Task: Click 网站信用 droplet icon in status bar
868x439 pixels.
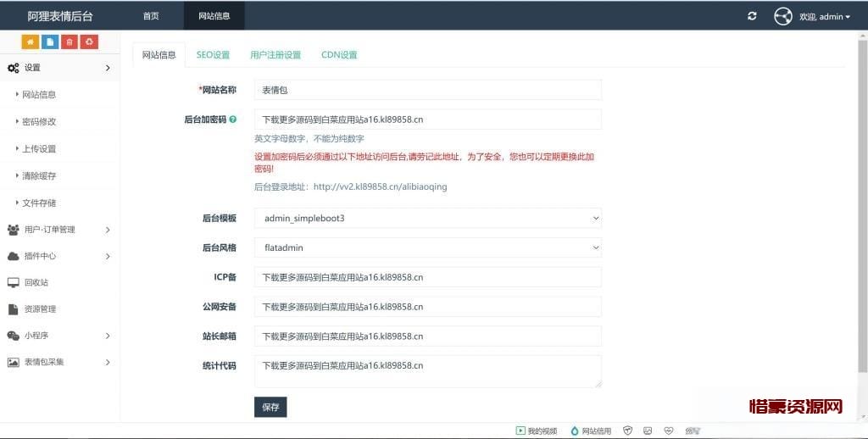Action: point(574,431)
